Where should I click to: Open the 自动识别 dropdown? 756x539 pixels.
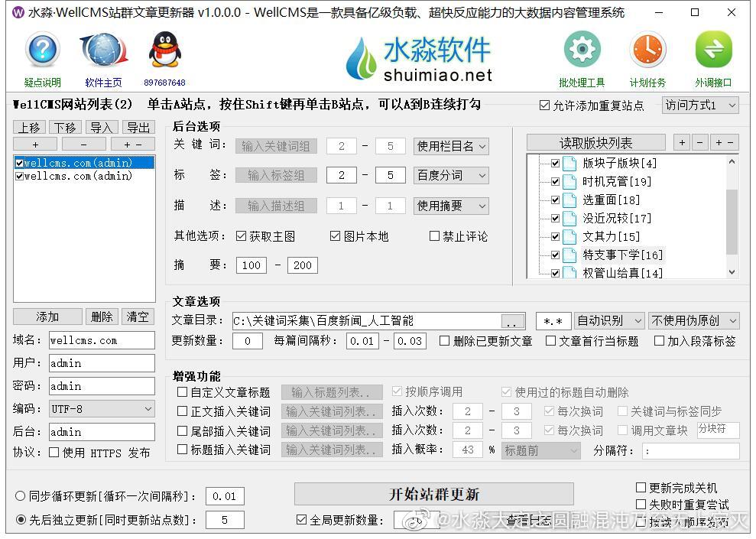point(609,320)
